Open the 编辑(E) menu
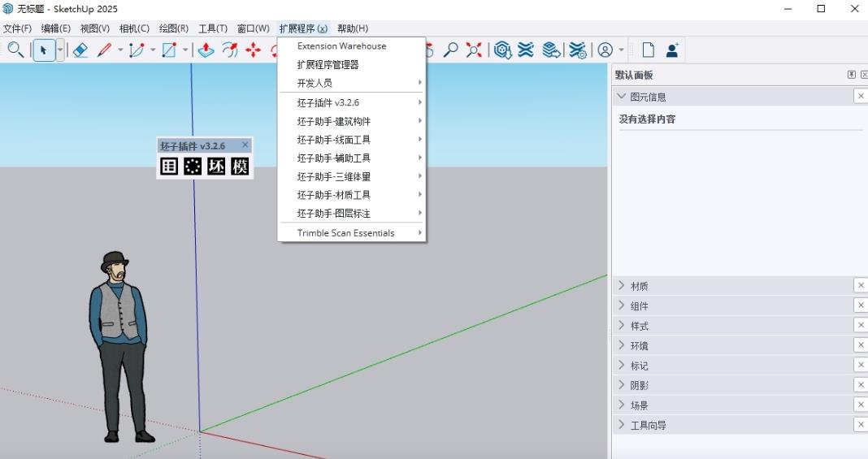The width and height of the screenshot is (868, 459). [56, 28]
